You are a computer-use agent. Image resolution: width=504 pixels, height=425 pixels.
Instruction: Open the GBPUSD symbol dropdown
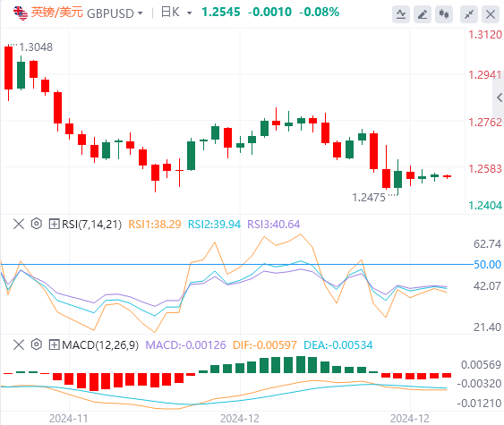[x=141, y=13]
